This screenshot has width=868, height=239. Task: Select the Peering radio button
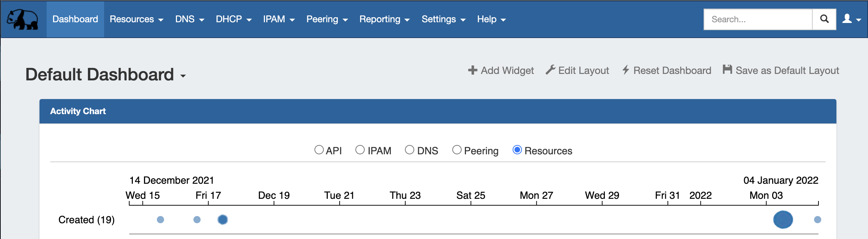(457, 150)
